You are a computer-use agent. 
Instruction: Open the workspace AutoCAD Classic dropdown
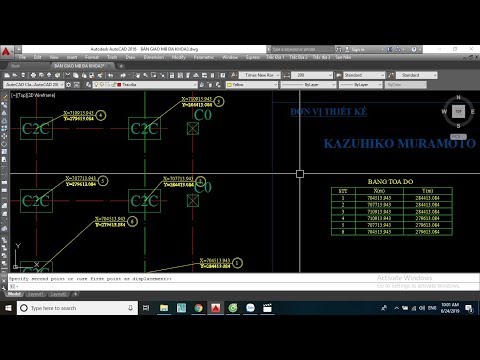pyautogui.click(x=33, y=85)
